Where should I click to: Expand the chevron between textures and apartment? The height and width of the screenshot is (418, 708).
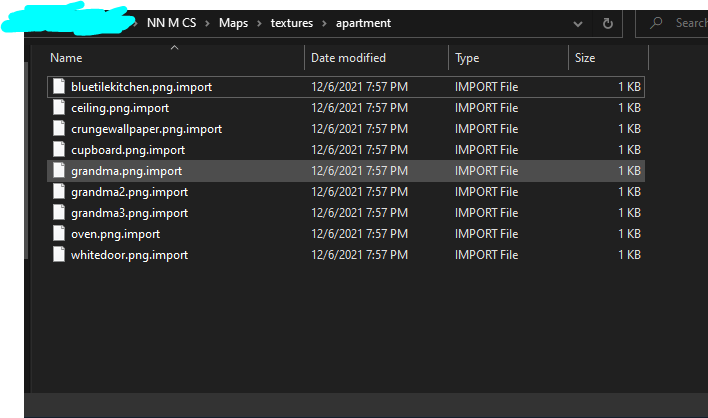[x=324, y=23]
